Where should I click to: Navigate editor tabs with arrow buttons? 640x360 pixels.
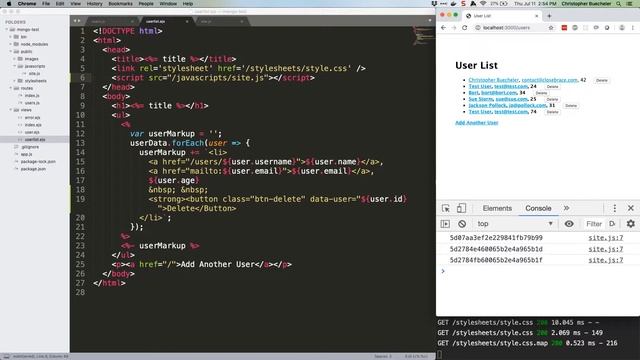(77, 21)
